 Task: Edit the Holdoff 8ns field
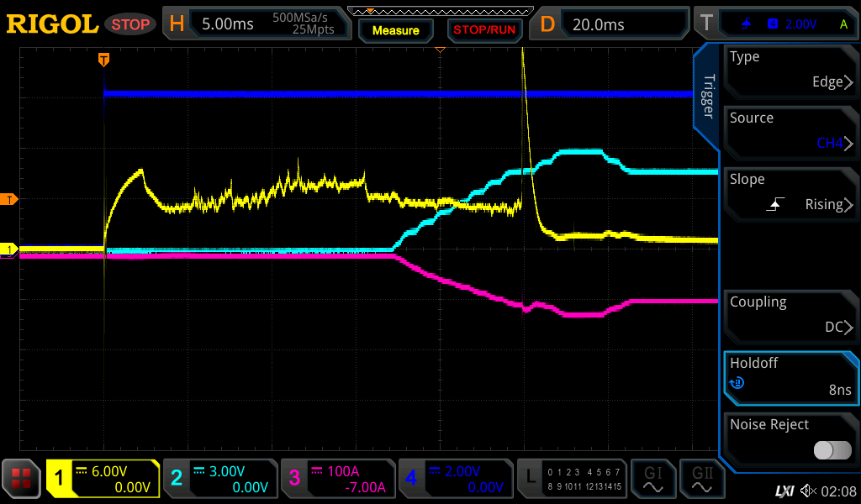[789, 376]
